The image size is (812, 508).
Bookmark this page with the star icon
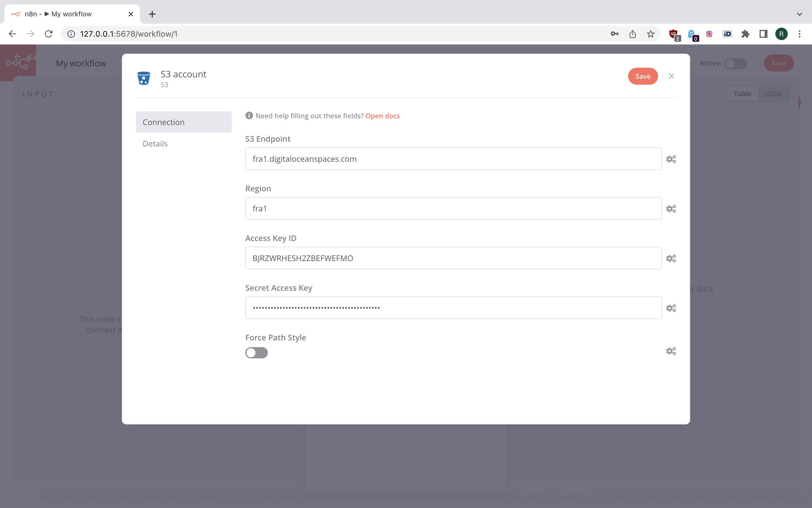point(651,34)
